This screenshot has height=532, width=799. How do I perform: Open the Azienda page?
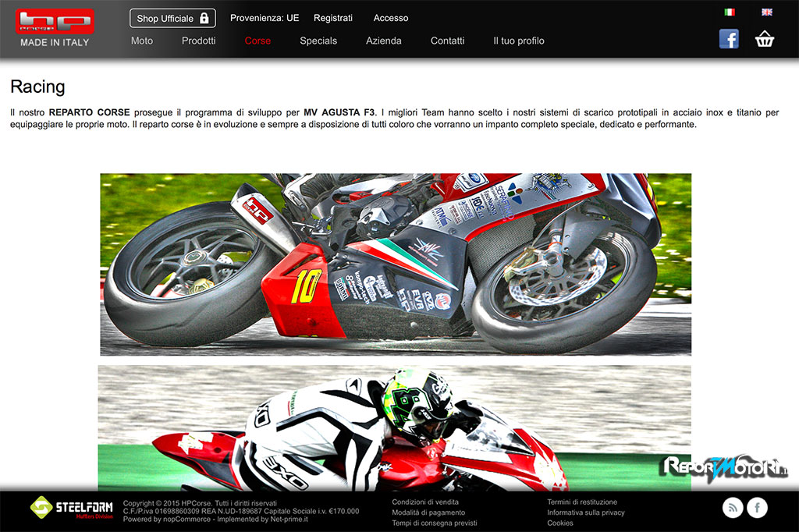384,41
